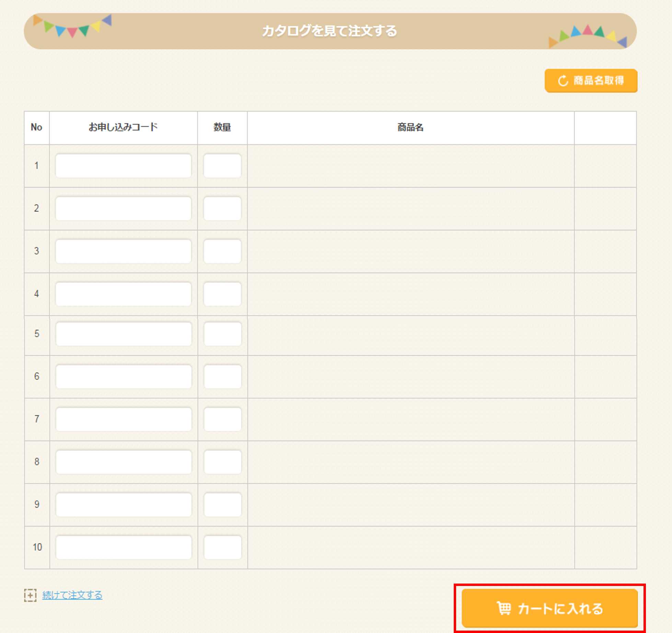Click the 商品名 column header

click(x=410, y=127)
